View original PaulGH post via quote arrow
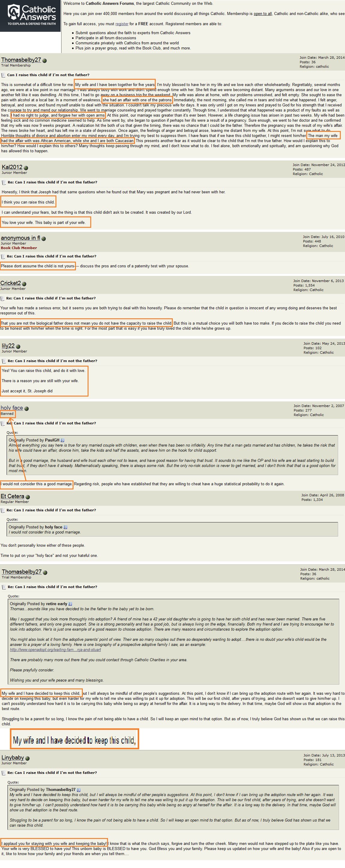 point(62,440)
